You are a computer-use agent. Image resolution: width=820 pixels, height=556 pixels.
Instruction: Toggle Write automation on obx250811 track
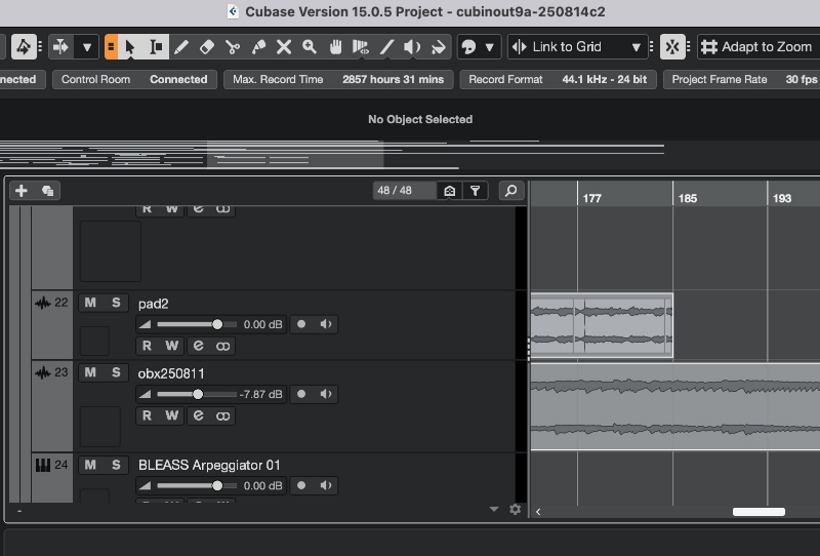tap(172, 415)
